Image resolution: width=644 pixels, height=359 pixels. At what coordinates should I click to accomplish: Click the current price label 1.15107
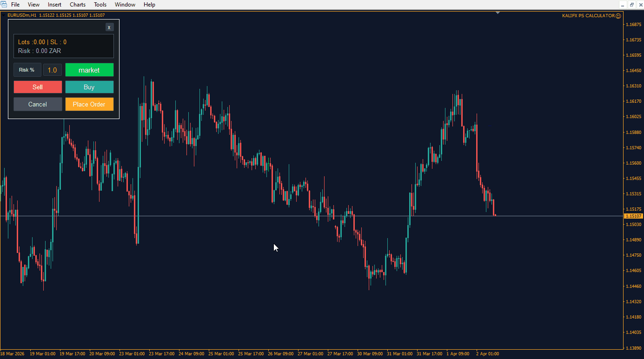pos(633,216)
